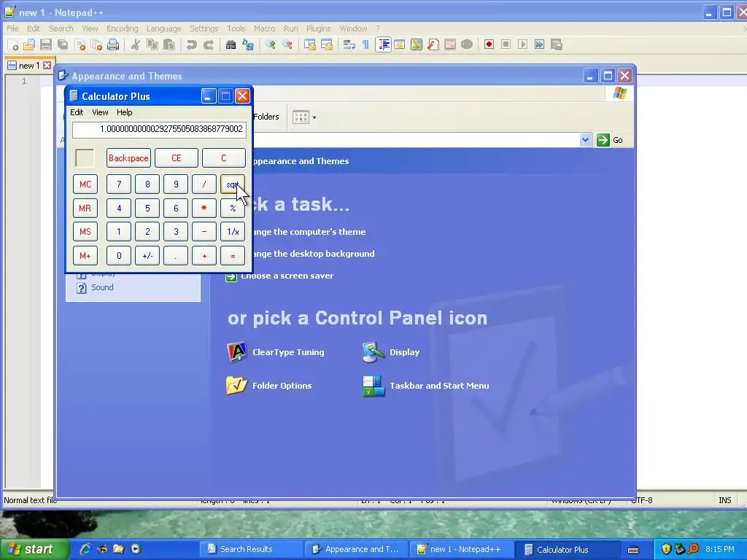This screenshot has width=747, height=560.
Task: Open the Folder Options control panel icon
Action: (x=268, y=386)
